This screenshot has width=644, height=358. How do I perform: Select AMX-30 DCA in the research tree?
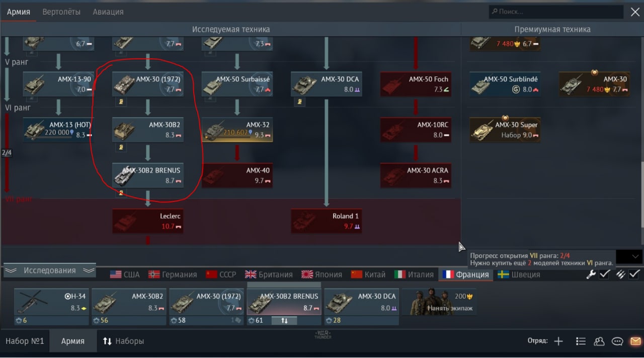point(326,84)
